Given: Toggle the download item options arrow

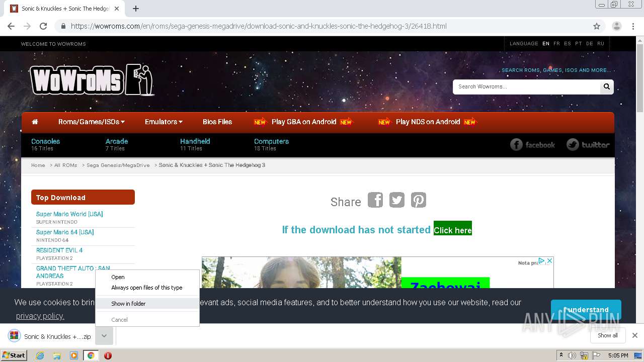Looking at the screenshot, I should point(104,336).
